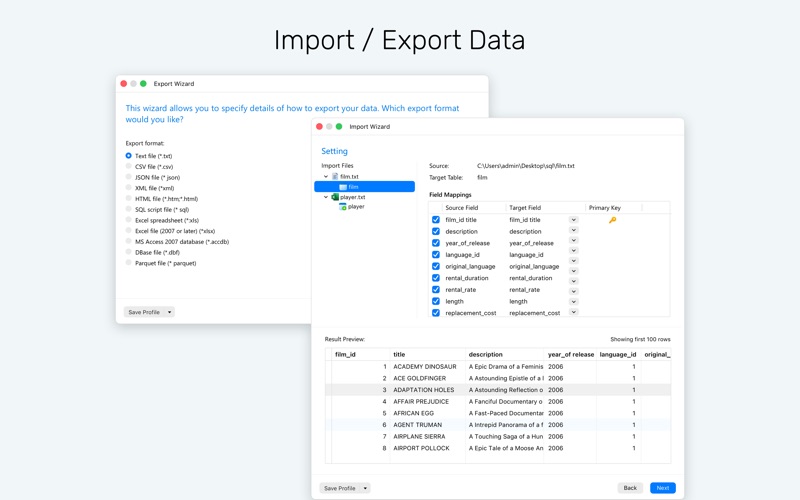The height and width of the screenshot is (500, 800).
Task: Collapse the player.txt tree node
Action: point(326,197)
